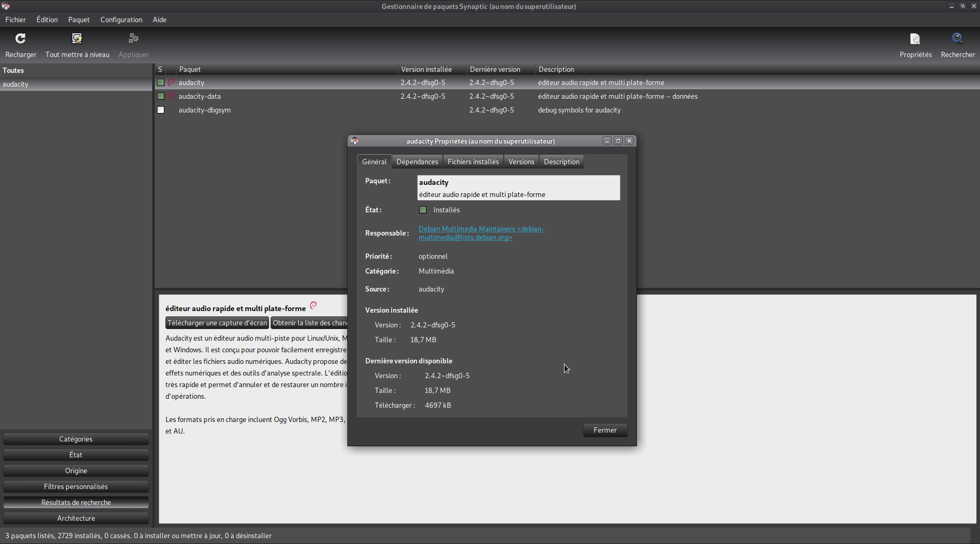The image size is (980, 544).
Task: Select the Général tab
Action: click(x=374, y=162)
